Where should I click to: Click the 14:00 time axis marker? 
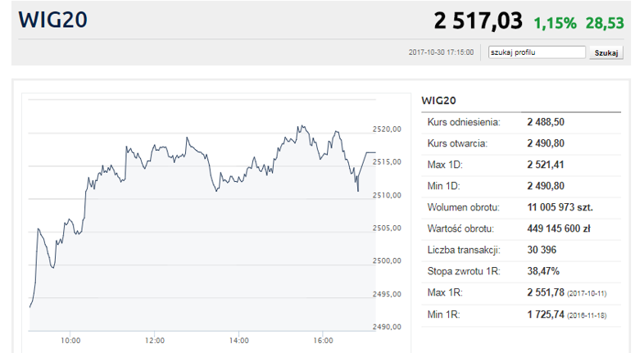(x=239, y=340)
